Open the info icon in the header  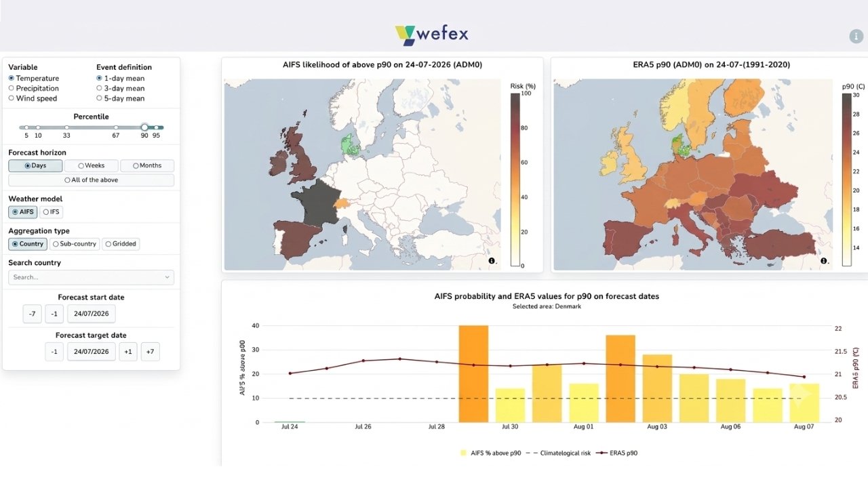coord(856,37)
